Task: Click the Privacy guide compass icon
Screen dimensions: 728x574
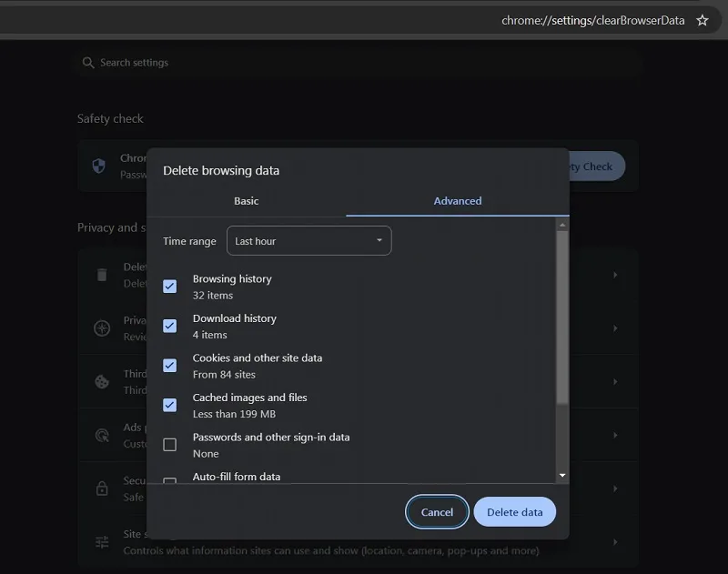Action: click(x=102, y=328)
